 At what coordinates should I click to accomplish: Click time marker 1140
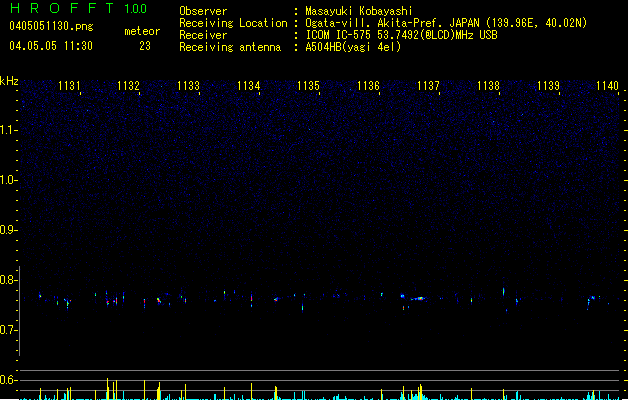click(608, 86)
